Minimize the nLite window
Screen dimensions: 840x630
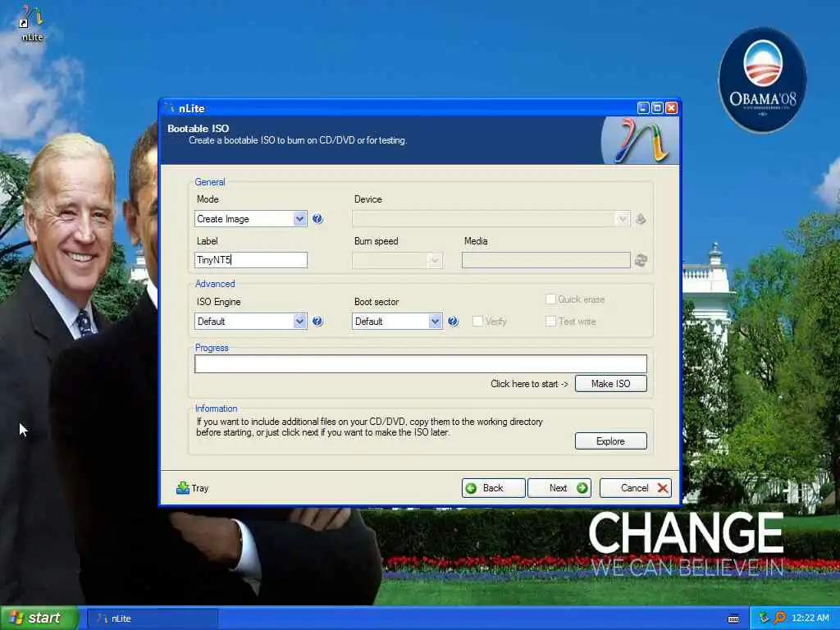pyautogui.click(x=643, y=108)
